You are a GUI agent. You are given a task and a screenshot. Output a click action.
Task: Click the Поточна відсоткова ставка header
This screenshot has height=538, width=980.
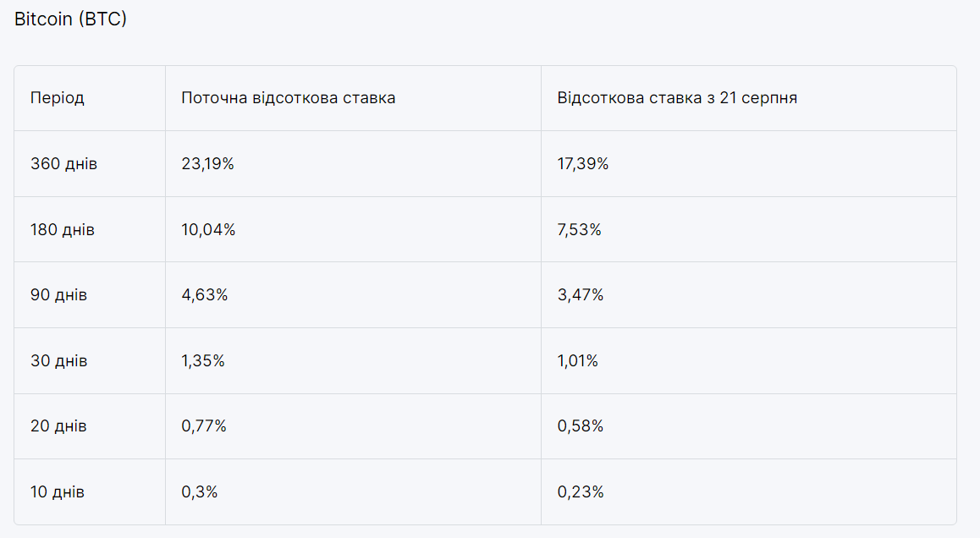[289, 98]
